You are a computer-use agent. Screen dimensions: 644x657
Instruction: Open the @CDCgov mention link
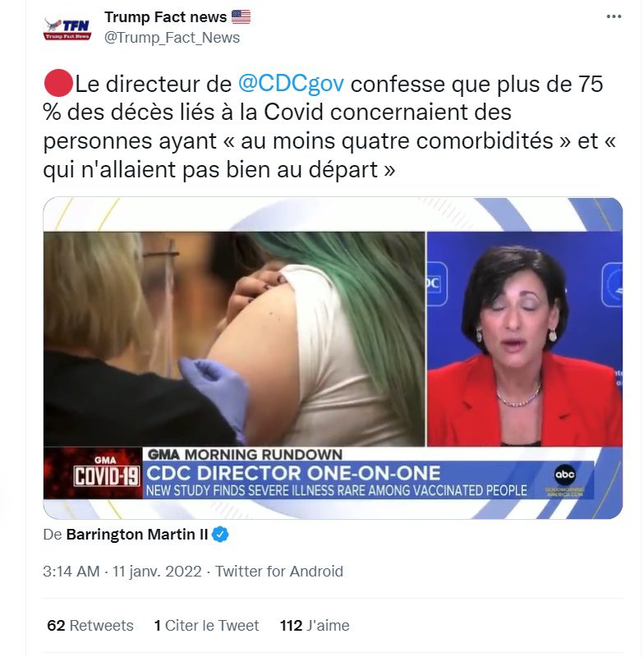[x=291, y=84]
